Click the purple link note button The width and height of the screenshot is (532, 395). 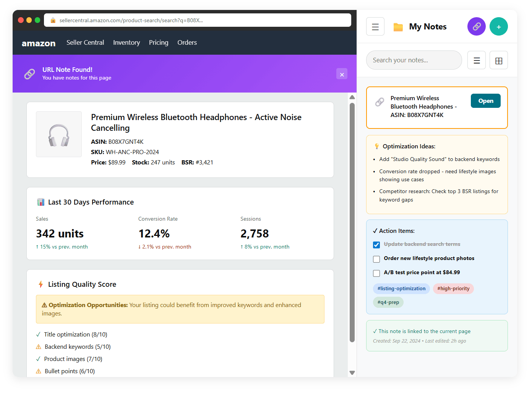point(476,27)
